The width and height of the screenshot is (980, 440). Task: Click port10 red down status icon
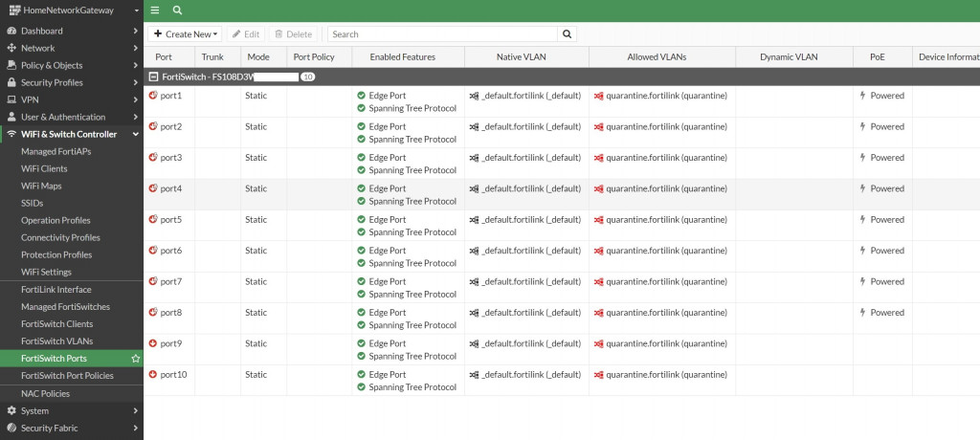coord(153,374)
